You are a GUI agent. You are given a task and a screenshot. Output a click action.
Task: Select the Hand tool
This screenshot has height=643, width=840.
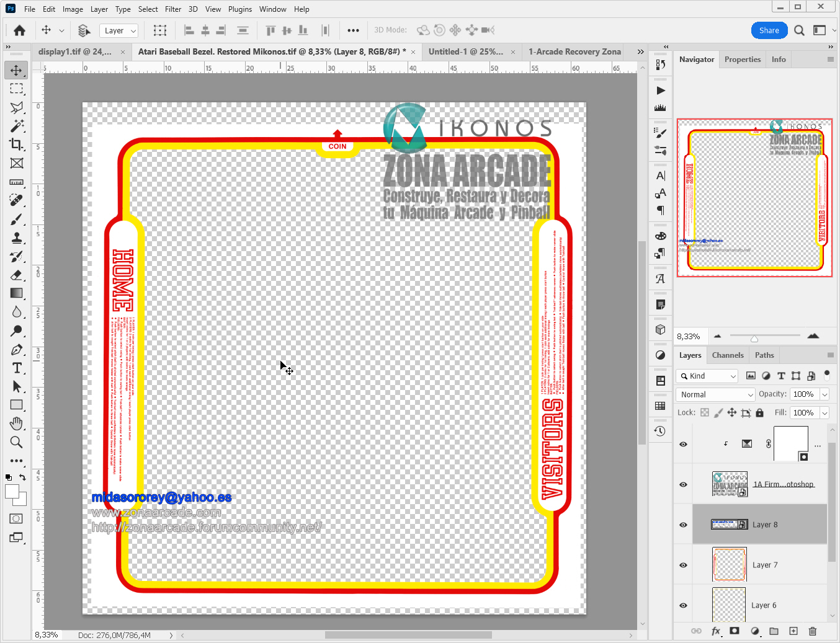coord(17,423)
